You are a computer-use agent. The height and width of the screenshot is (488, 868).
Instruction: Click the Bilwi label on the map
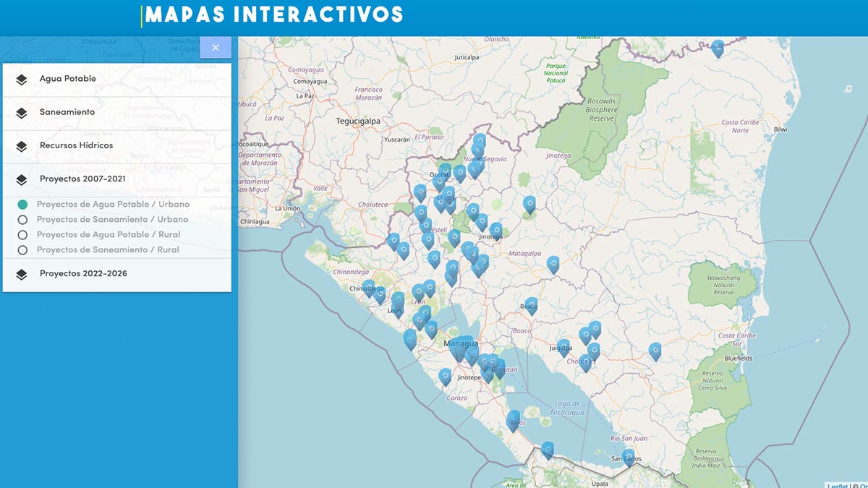[x=780, y=129]
